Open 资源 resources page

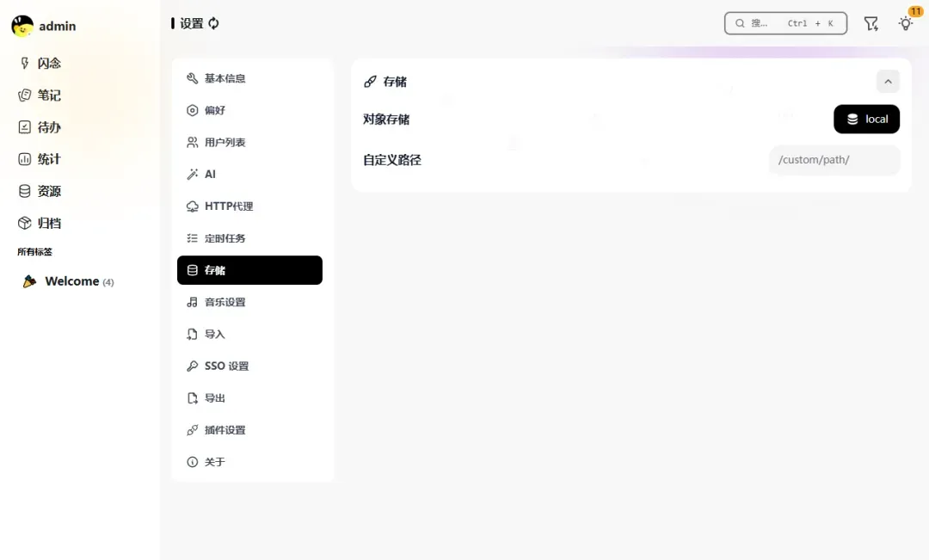(x=40, y=192)
